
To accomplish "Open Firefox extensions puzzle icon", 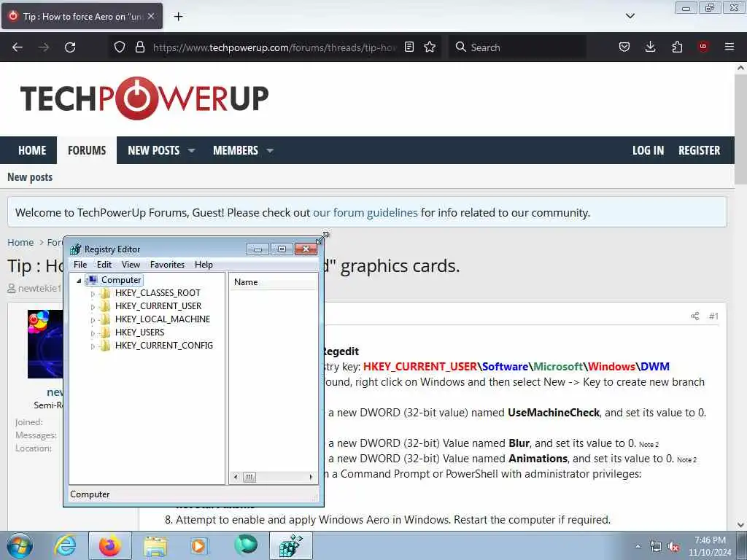I will click(677, 47).
